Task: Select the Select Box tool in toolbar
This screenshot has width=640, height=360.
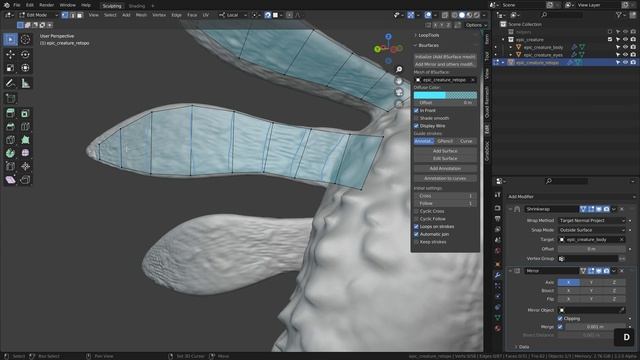Action: click(x=10, y=40)
